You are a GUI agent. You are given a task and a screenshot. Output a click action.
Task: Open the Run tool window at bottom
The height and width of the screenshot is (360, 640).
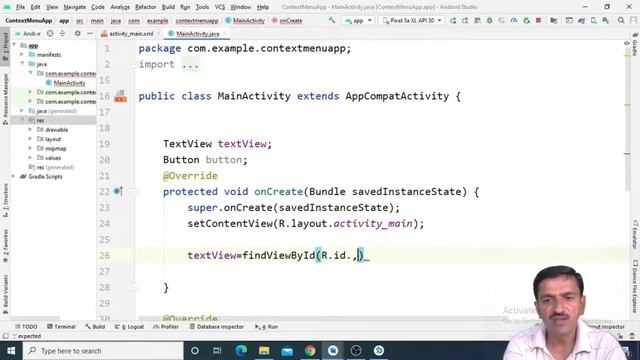[x=267, y=327]
